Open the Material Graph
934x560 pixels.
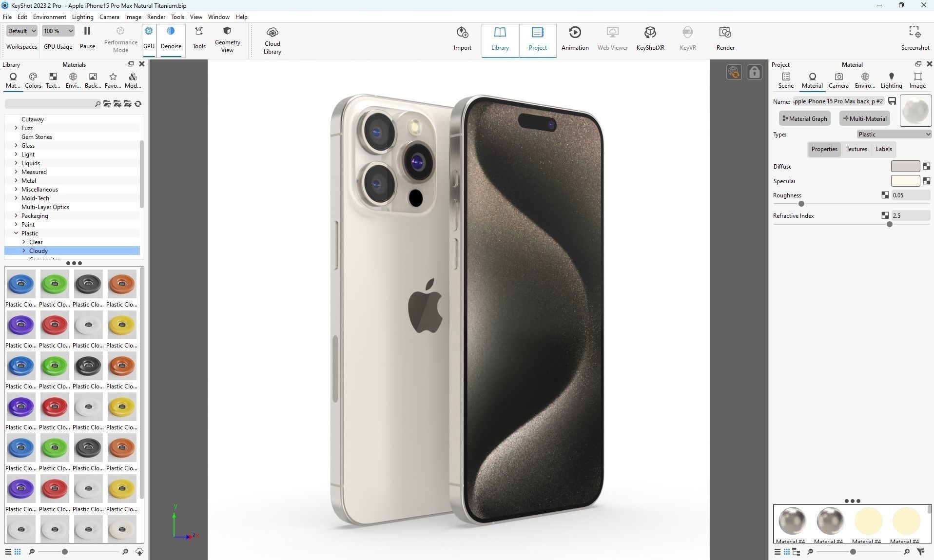pos(805,118)
